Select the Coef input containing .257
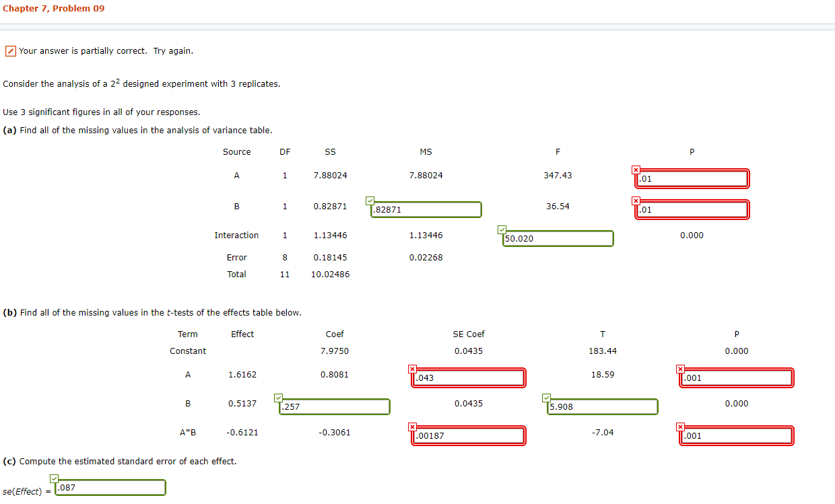Image resolution: width=835 pixels, height=504 pixels. pos(335,407)
